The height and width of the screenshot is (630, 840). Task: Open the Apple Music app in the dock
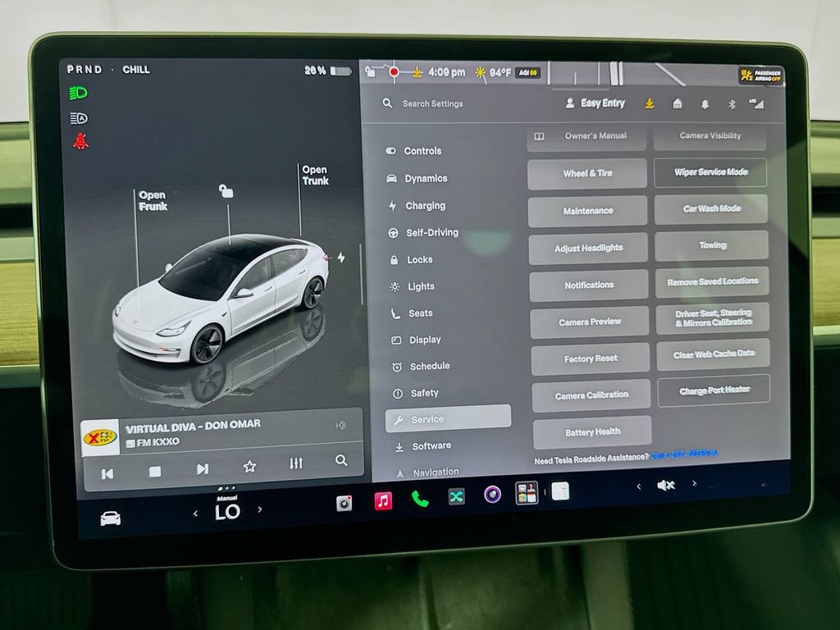pos(382,501)
